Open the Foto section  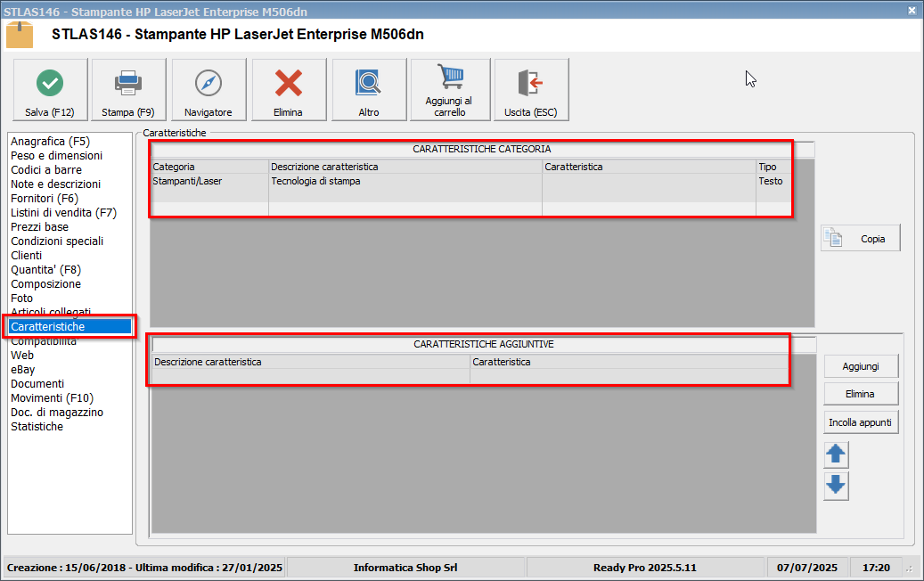point(21,299)
